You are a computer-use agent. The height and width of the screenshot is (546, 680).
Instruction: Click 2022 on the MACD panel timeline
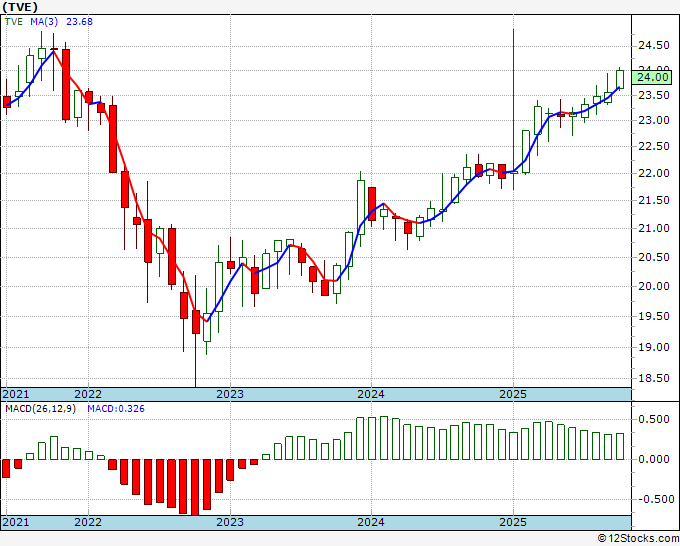point(88,522)
